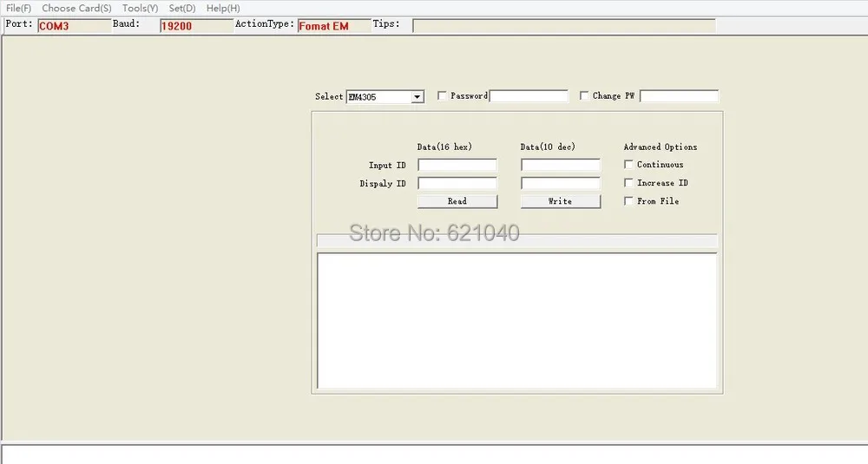
Task: Open the Tools(Y) menu
Action: pyautogui.click(x=140, y=9)
